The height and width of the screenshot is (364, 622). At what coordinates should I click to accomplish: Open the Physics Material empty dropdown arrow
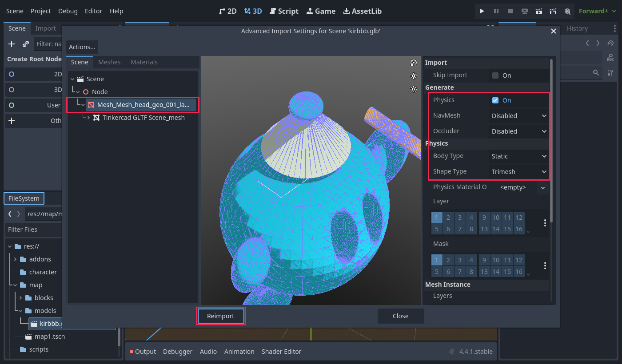click(542, 188)
